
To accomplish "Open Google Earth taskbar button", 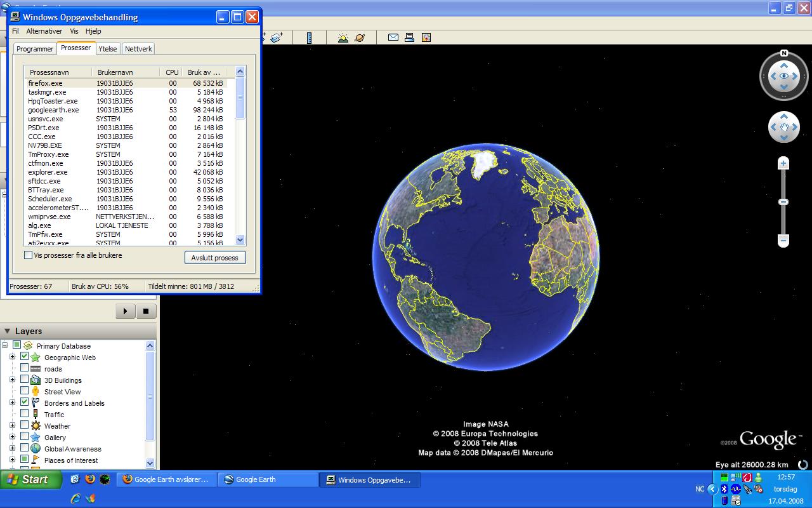I will (x=268, y=479).
